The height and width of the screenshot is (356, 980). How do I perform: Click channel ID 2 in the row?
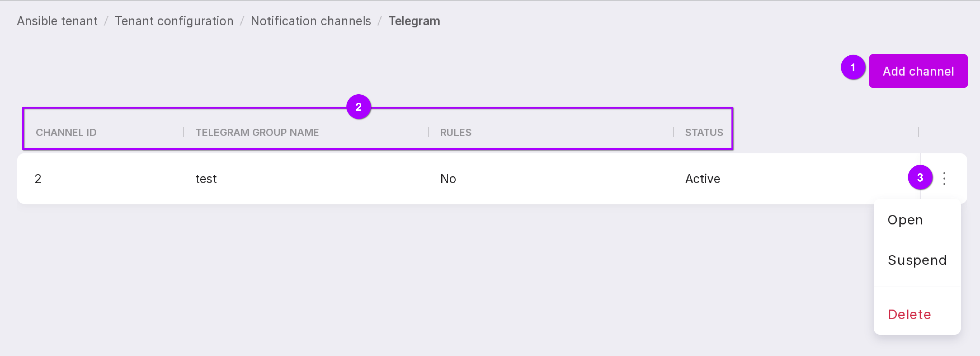pyautogui.click(x=38, y=179)
